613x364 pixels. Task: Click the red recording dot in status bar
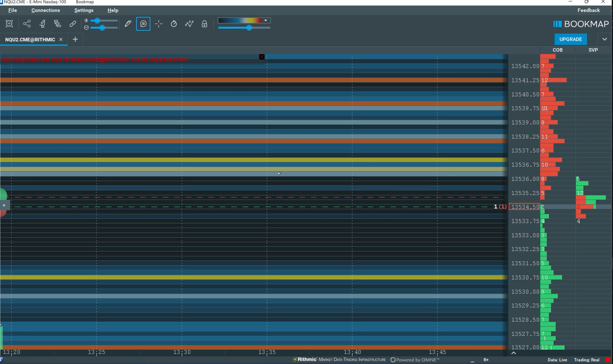[608, 360]
